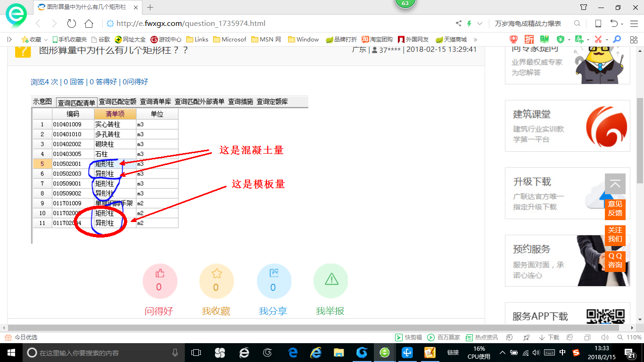Open Task View on the taskbar
This screenshot has width=644, height=362.
coord(196,353)
